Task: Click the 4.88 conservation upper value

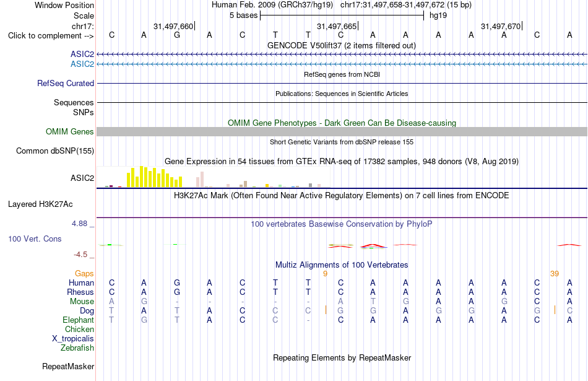Action: (x=79, y=224)
